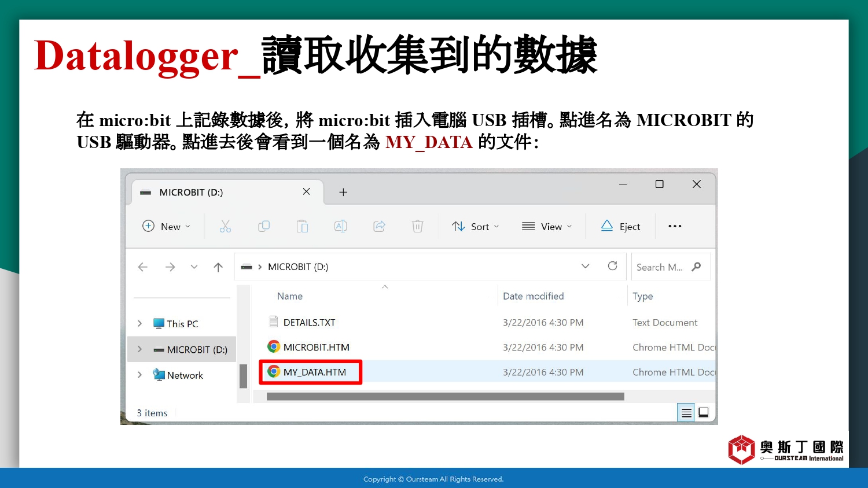Click the Copy icon in toolbar
Image resolution: width=868 pixels, height=488 pixels.
[264, 227]
